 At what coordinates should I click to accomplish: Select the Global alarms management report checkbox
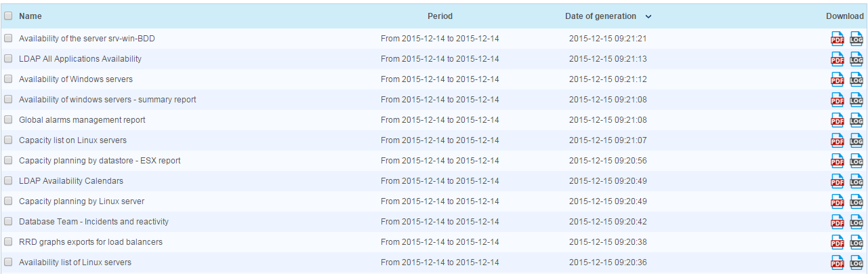pyautogui.click(x=9, y=120)
